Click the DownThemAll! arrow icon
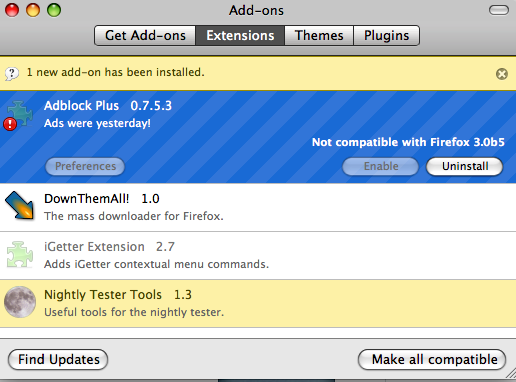 pyautogui.click(x=20, y=206)
